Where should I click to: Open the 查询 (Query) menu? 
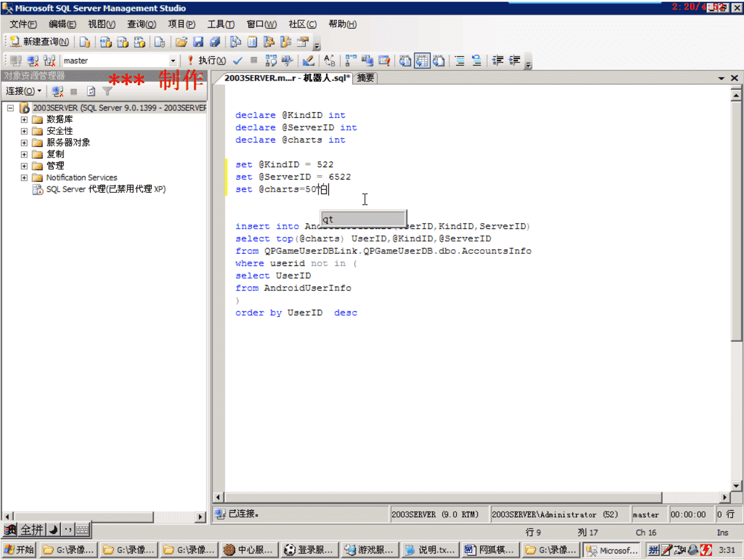141,24
